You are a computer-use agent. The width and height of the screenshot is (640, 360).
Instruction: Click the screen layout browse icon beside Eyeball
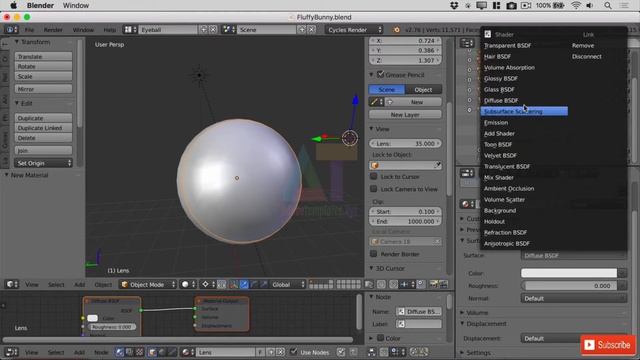point(130,29)
